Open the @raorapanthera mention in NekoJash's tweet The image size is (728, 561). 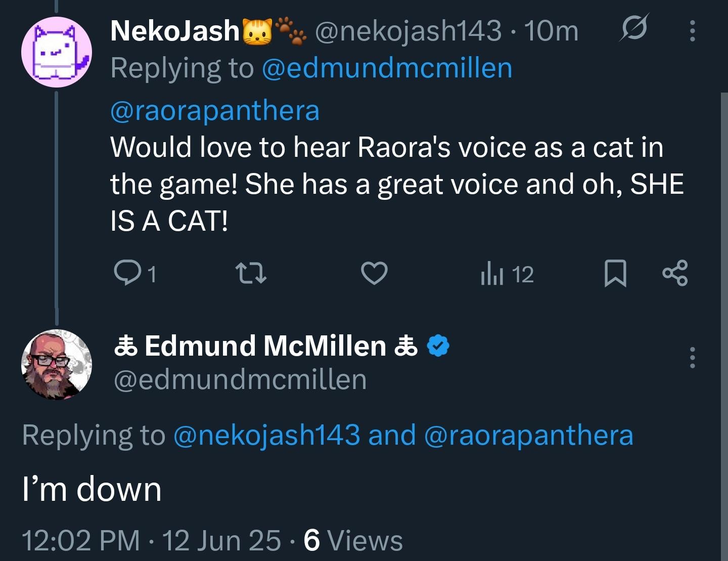coord(215,110)
